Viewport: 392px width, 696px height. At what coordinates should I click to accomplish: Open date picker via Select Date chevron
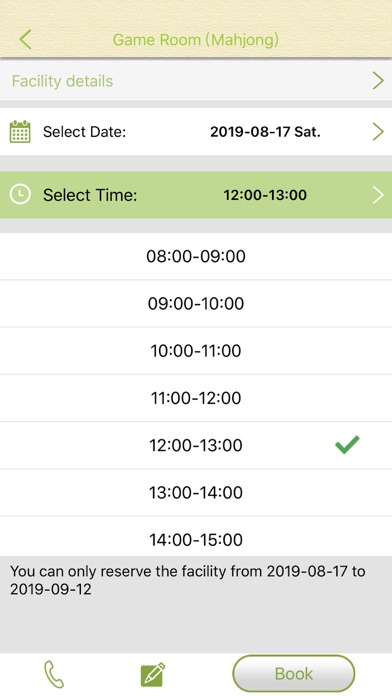(378, 132)
